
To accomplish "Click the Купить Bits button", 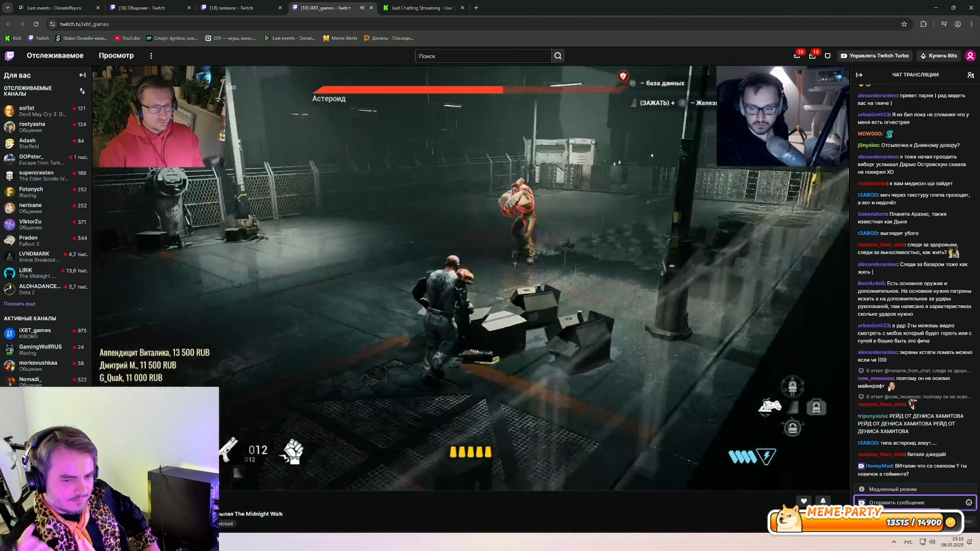I will [x=938, y=56].
